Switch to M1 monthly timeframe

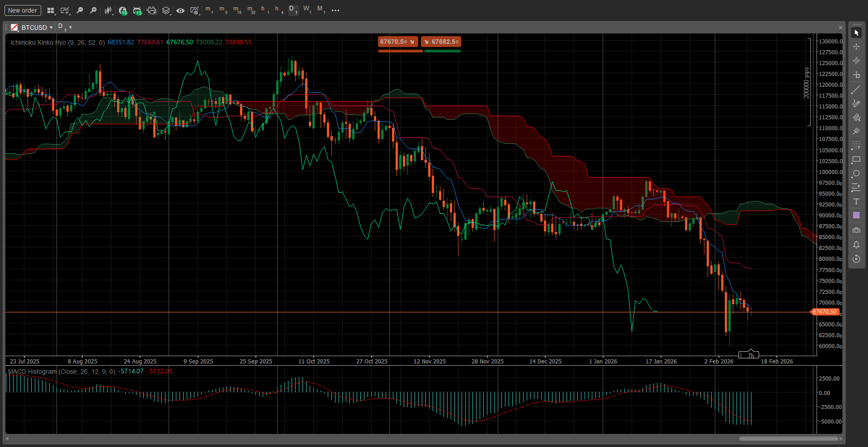(321, 10)
